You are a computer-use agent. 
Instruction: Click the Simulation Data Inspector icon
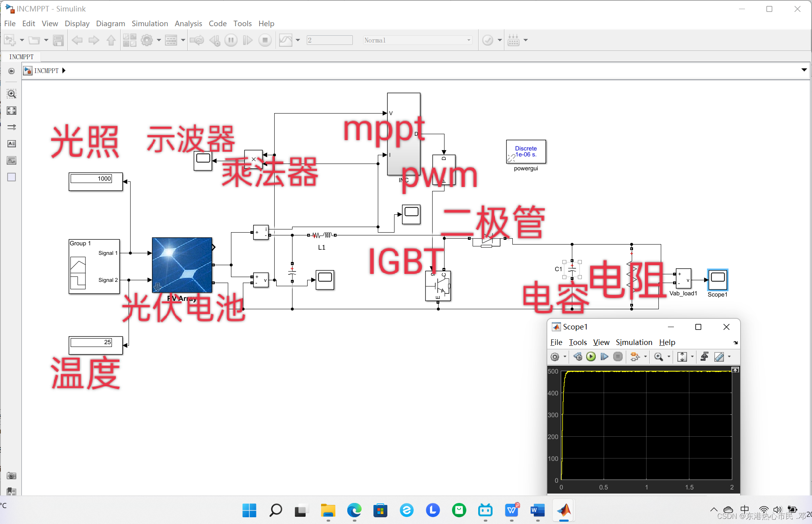[x=286, y=40]
